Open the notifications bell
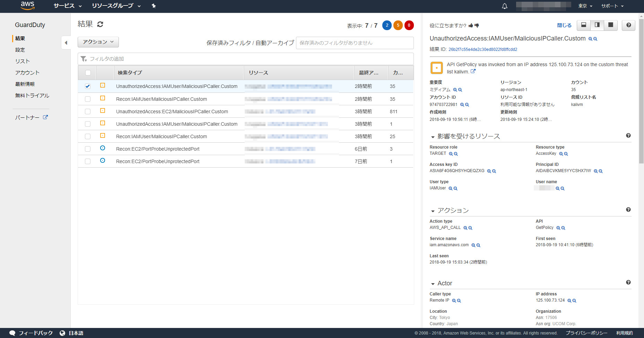Image resolution: width=644 pixels, height=338 pixels. point(504,6)
